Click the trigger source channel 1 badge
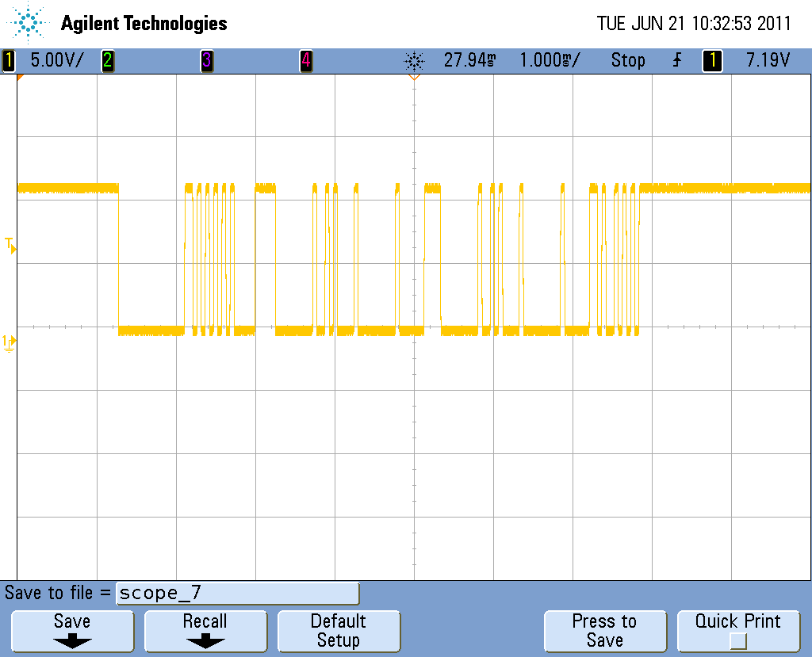Screen dimensions: 812x657 pos(712,60)
